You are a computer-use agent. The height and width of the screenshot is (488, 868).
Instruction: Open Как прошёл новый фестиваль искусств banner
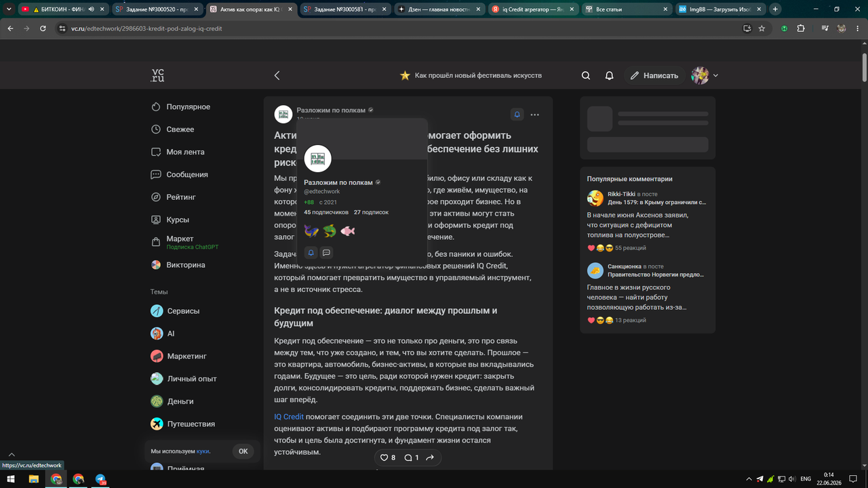tap(471, 75)
